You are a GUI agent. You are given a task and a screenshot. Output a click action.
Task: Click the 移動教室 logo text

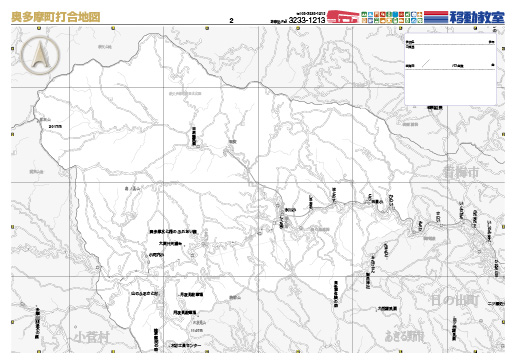(x=477, y=17)
